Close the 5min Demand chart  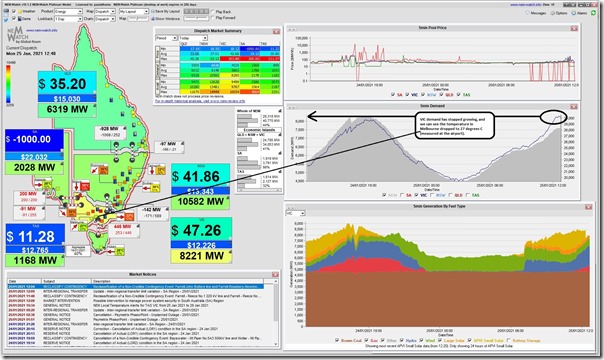click(x=574, y=107)
